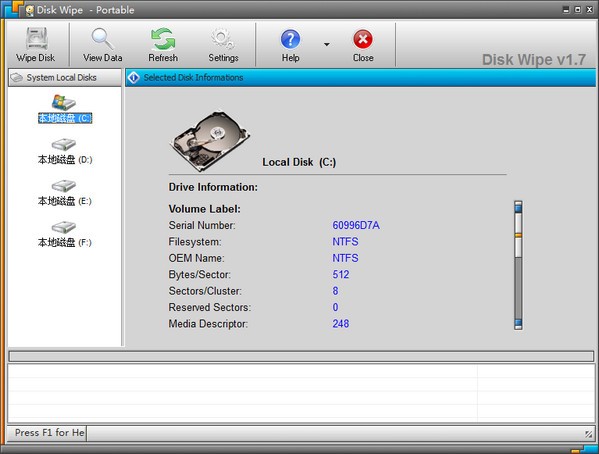Select local disk F: drive

(x=65, y=234)
